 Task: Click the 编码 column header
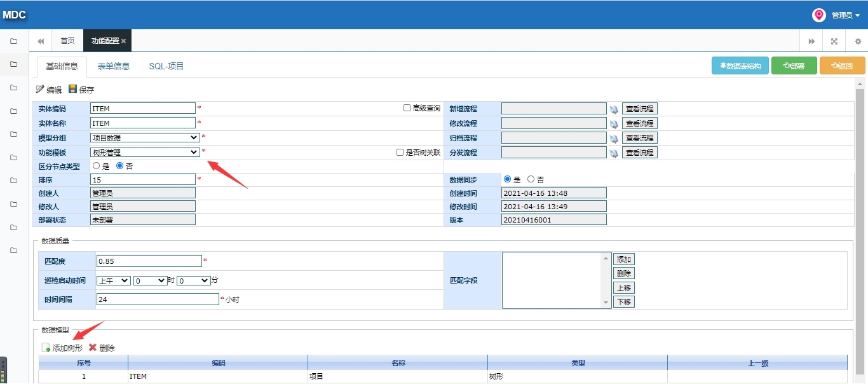pyautogui.click(x=218, y=363)
